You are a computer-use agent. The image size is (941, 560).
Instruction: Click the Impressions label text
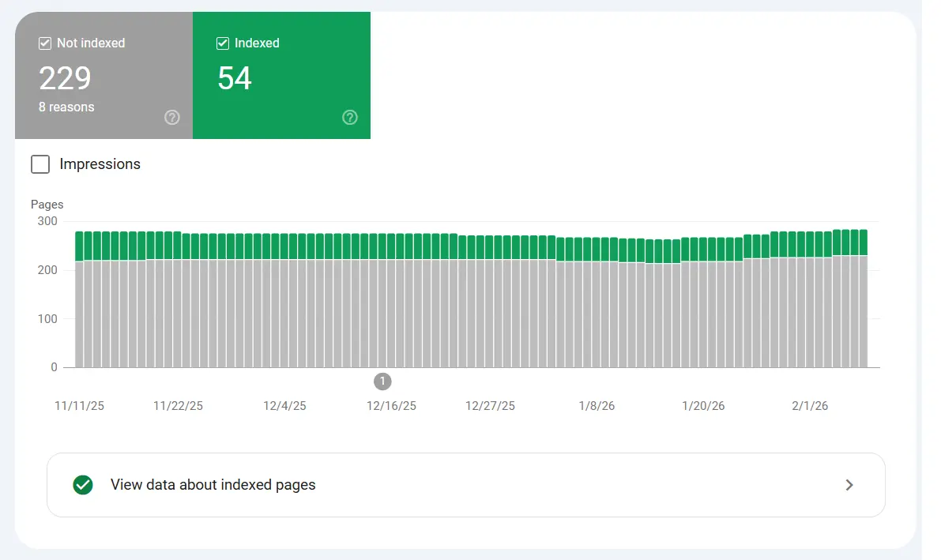point(100,164)
